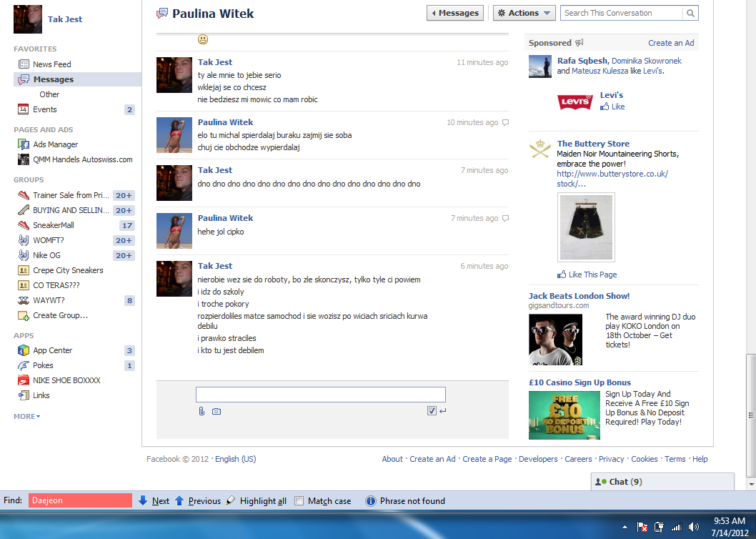Open SneakerMall group icon
The width and height of the screenshot is (756, 539).
coord(24,225)
